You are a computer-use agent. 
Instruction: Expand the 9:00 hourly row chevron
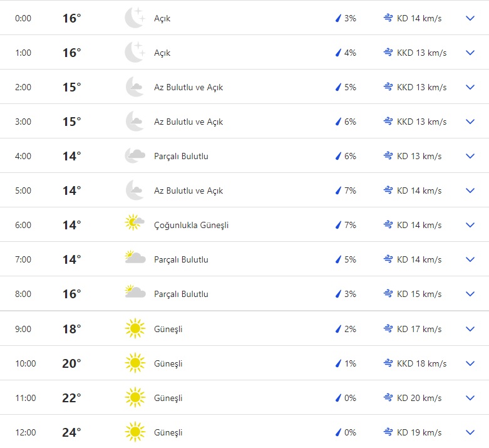pos(471,329)
